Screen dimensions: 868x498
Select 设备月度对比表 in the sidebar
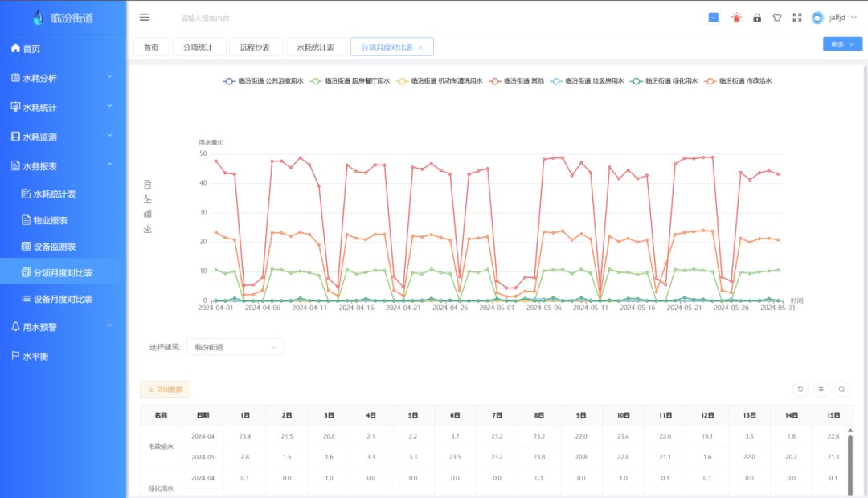coord(63,299)
